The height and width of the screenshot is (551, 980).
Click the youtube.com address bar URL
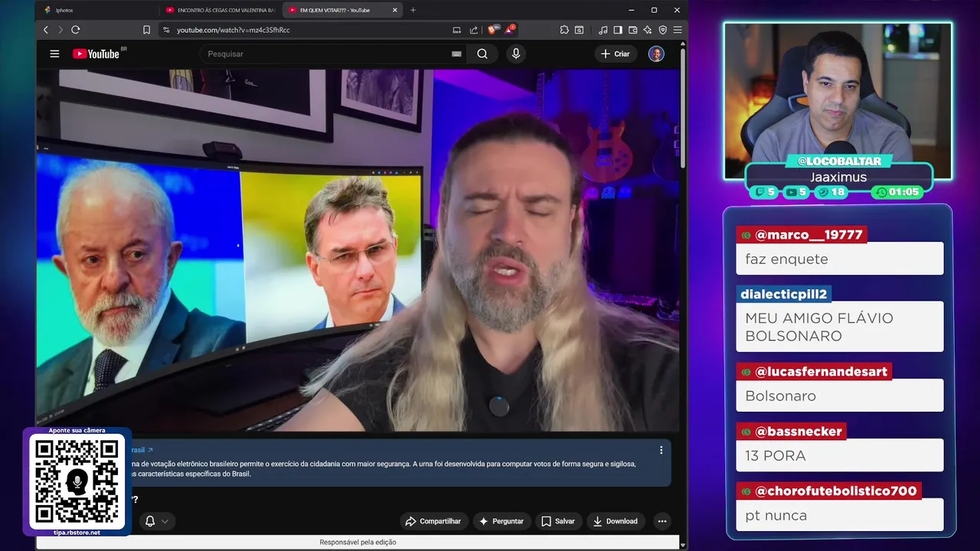point(233,30)
